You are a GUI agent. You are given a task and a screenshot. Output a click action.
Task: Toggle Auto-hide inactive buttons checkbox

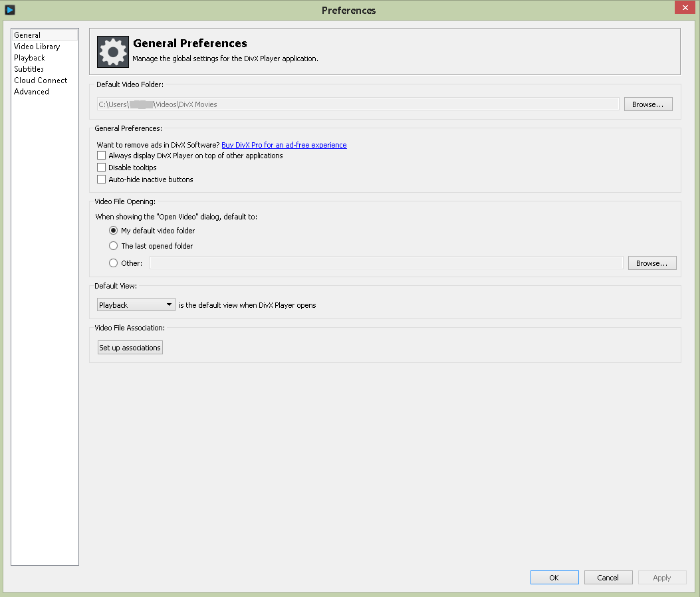coord(102,179)
